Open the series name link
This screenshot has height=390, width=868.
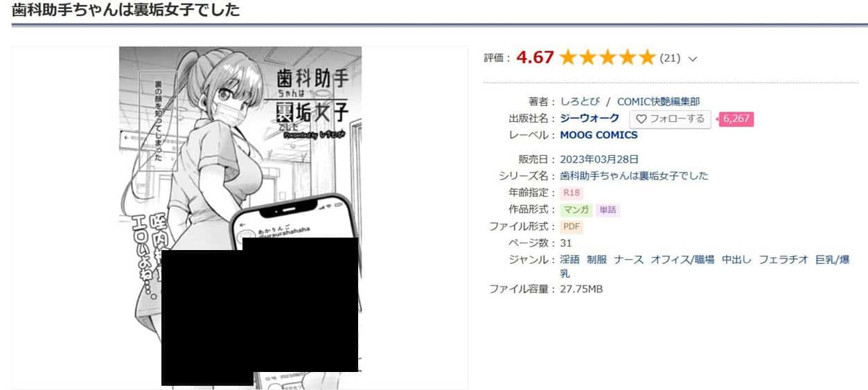(634, 175)
